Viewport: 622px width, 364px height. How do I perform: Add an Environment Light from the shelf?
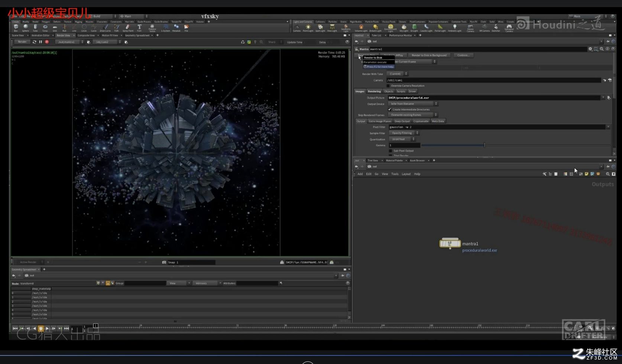(391, 28)
